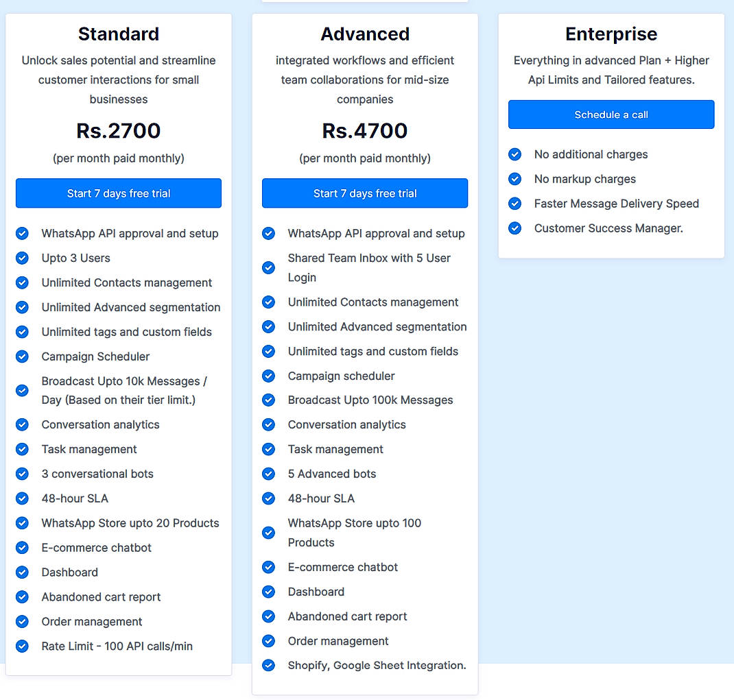This screenshot has width=734, height=700.
Task: Click the checkmark next to 3 conversational bots
Action: pos(22,474)
